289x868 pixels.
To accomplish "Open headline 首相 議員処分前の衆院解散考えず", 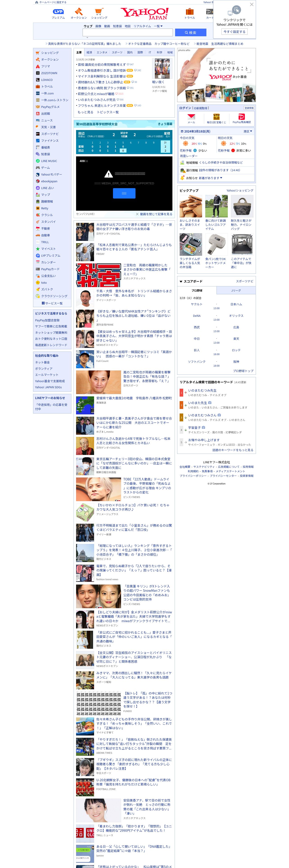I will pos(102,64).
